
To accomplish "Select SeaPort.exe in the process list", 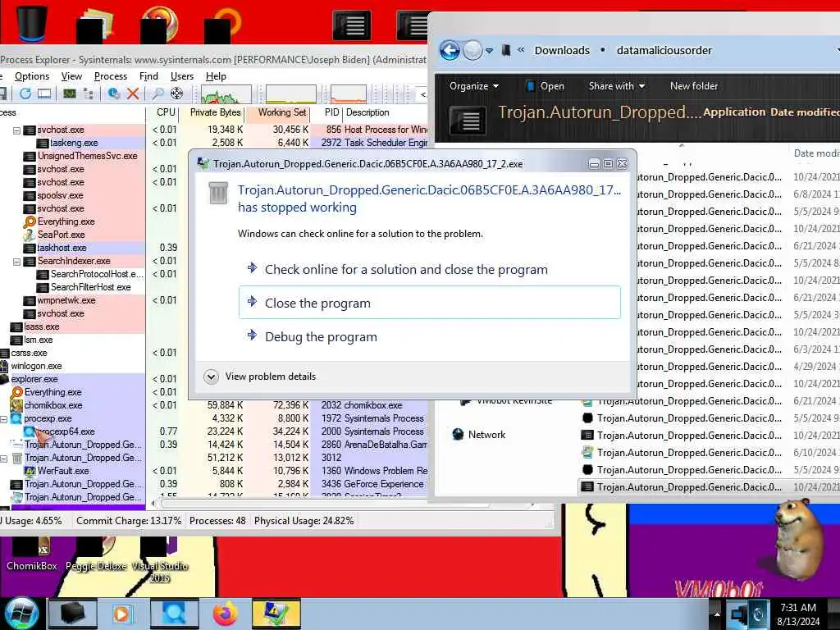I will point(61,235).
